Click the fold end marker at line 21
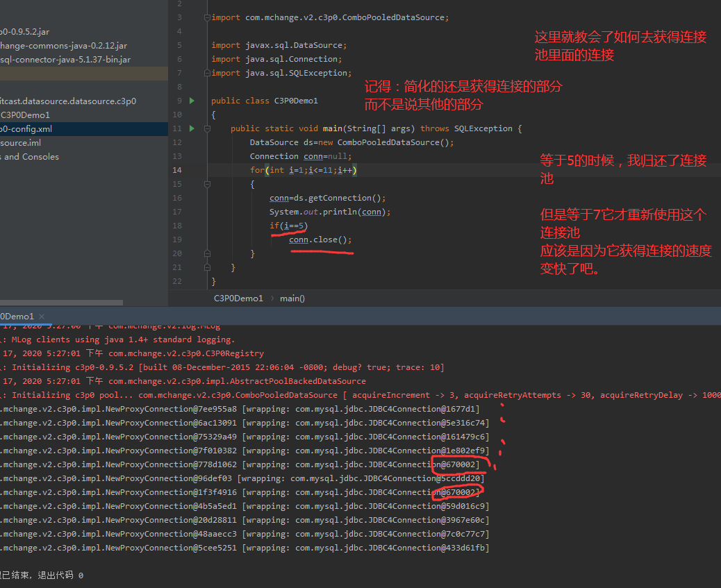Screen dimensions: 721x588 pos(208,267)
